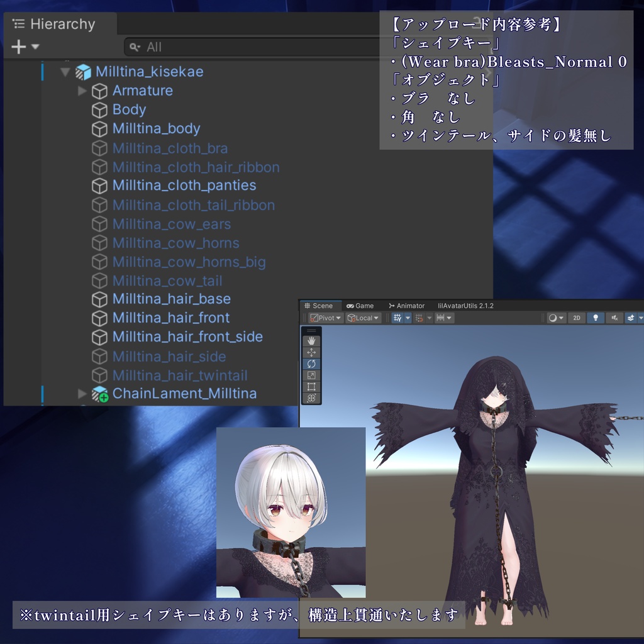Open the grid visibility options arrow
Viewport: 644px width, 644px height.
point(408,318)
